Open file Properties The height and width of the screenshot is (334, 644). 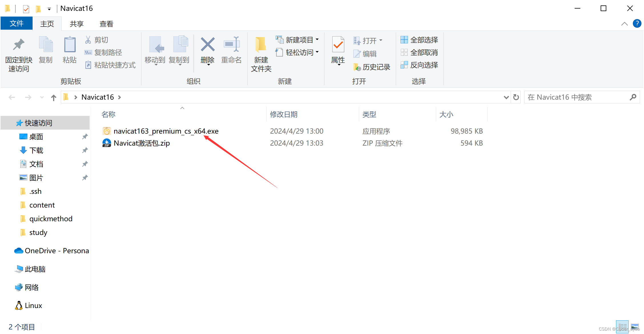tap(338, 51)
